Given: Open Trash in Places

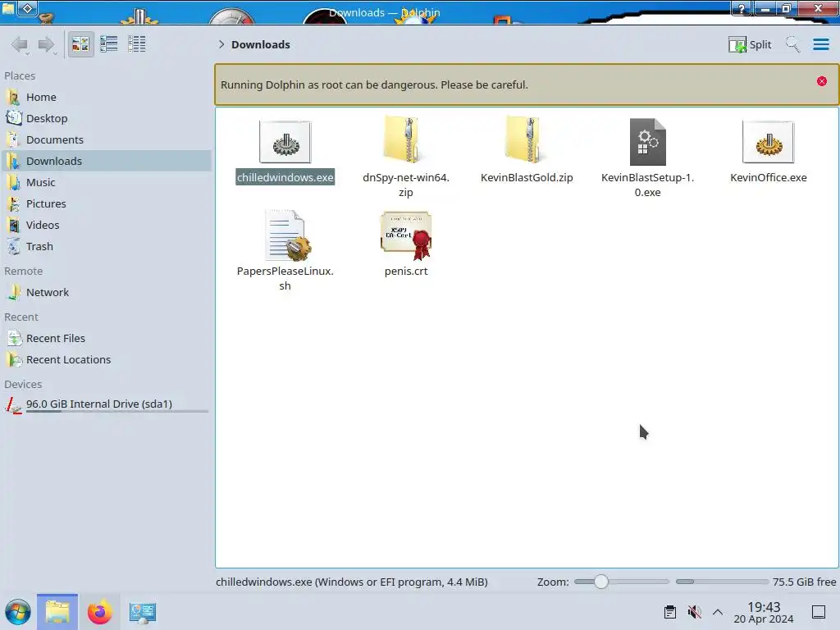Looking at the screenshot, I should coord(106,247).
